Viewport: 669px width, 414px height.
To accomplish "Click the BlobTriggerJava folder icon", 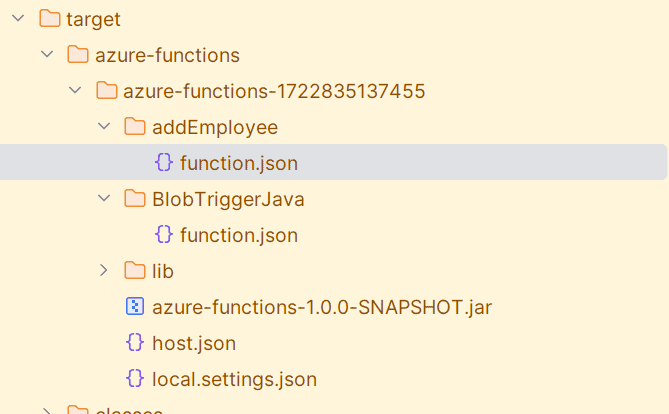I will tap(135, 198).
